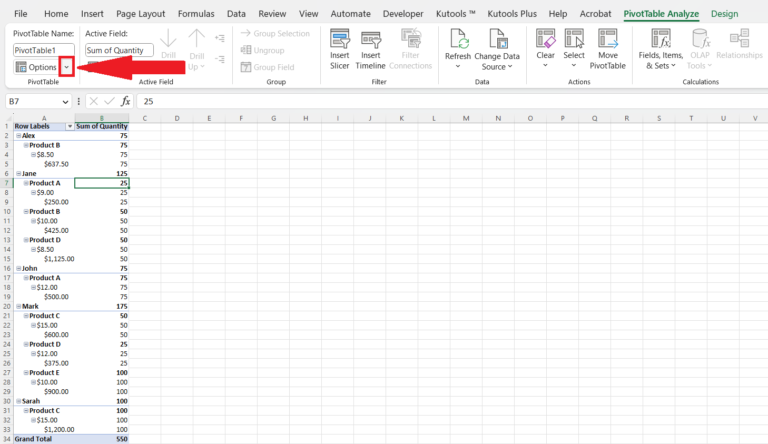Open the File tab
Screen dimensions: 768x444
[21, 14]
